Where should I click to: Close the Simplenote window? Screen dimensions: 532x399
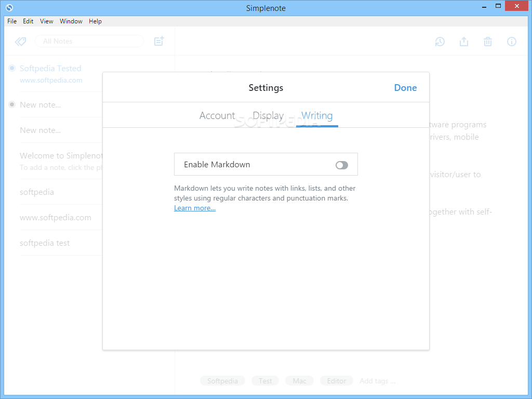tap(517, 6)
